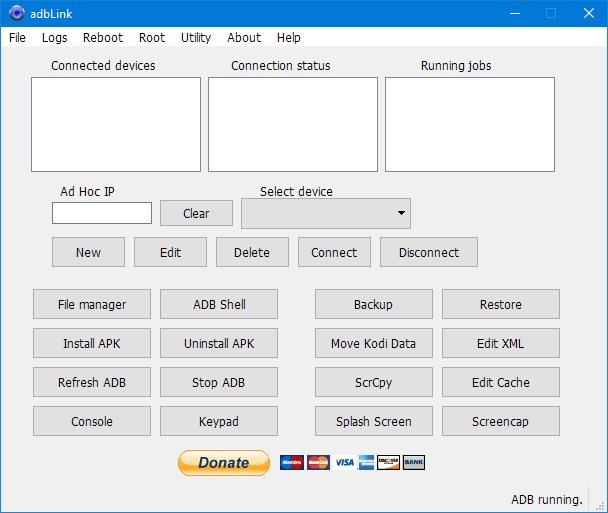
Task: Click inside the Ad Hoc IP field
Action: (102, 213)
